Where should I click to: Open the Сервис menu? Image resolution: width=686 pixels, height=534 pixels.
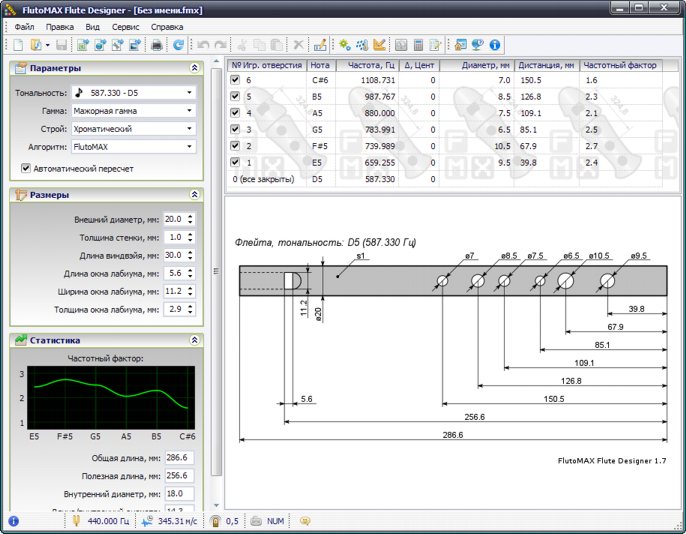pyautogui.click(x=126, y=27)
